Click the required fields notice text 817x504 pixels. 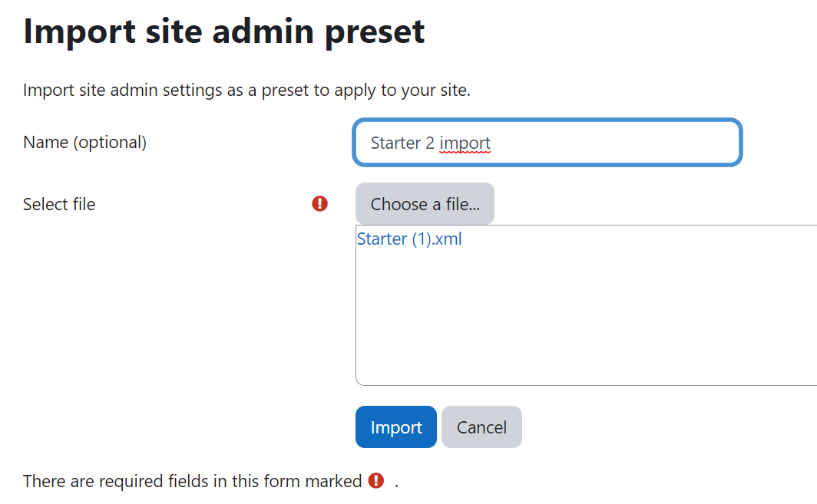pyautogui.click(x=192, y=481)
